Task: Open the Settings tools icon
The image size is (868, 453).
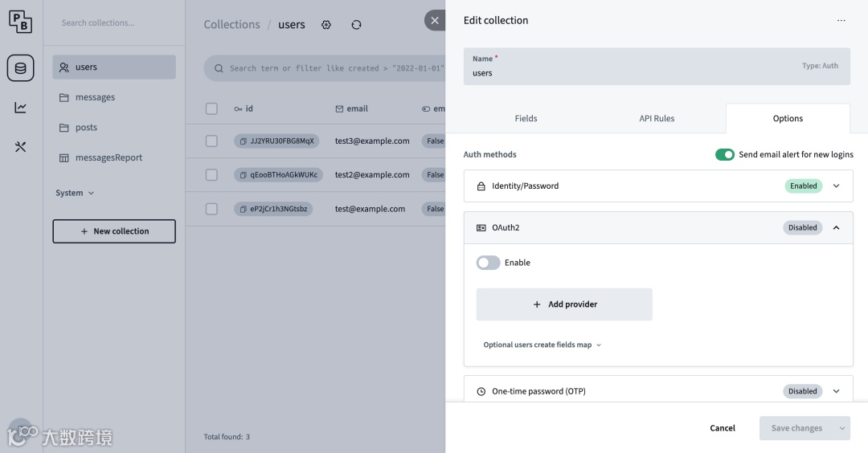Action: [21, 147]
